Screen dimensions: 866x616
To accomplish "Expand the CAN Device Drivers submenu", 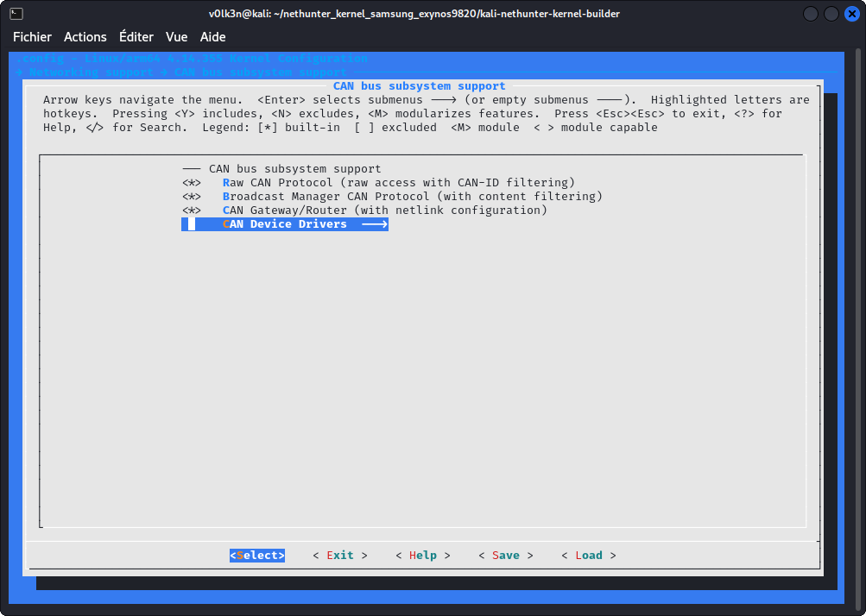I will click(285, 224).
